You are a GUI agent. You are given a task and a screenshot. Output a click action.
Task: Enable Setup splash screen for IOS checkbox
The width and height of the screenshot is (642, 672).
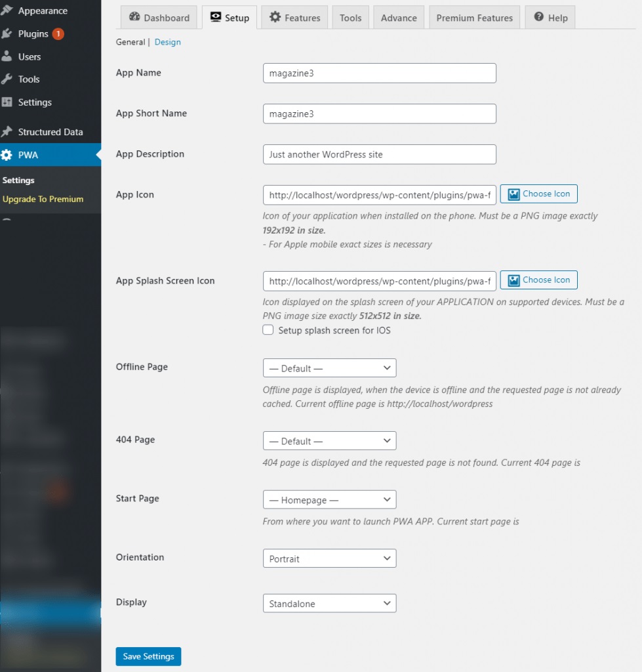268,330
